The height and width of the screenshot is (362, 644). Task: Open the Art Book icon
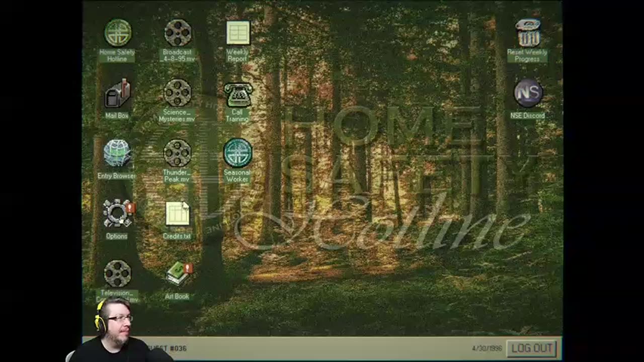(x=179, y=274)
